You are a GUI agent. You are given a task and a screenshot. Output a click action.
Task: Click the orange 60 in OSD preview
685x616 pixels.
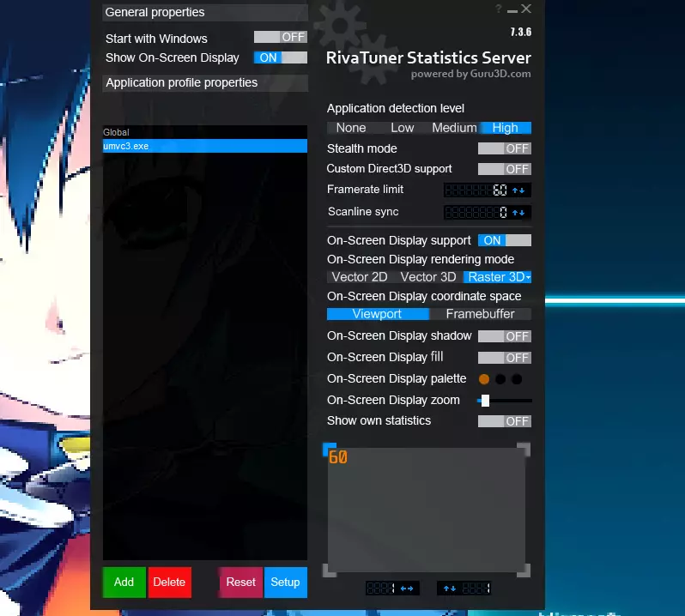click(338, 457)
